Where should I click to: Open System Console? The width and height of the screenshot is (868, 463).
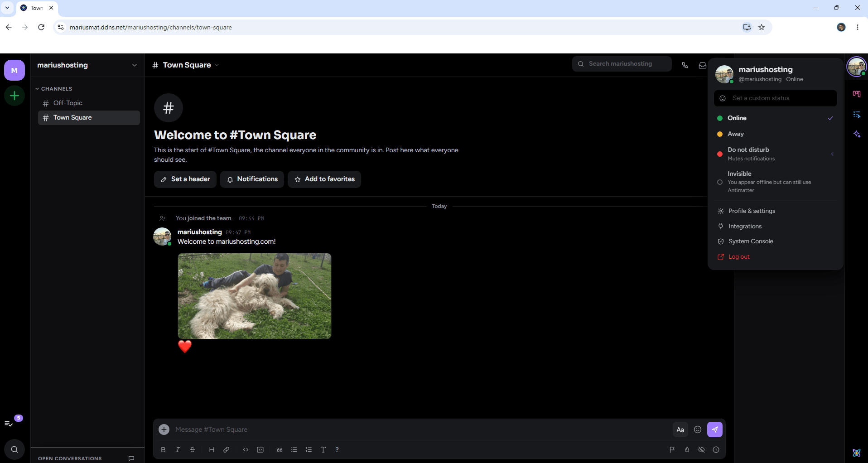pyautogui.click(x=776, y=241)
